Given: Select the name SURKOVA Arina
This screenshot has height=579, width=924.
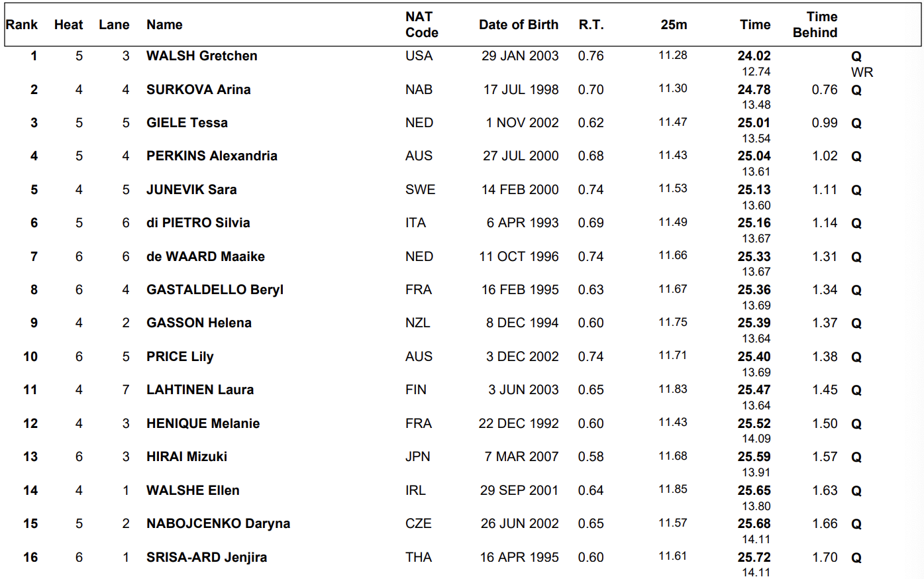Looking at the screenshot, I should click(198, 89).
